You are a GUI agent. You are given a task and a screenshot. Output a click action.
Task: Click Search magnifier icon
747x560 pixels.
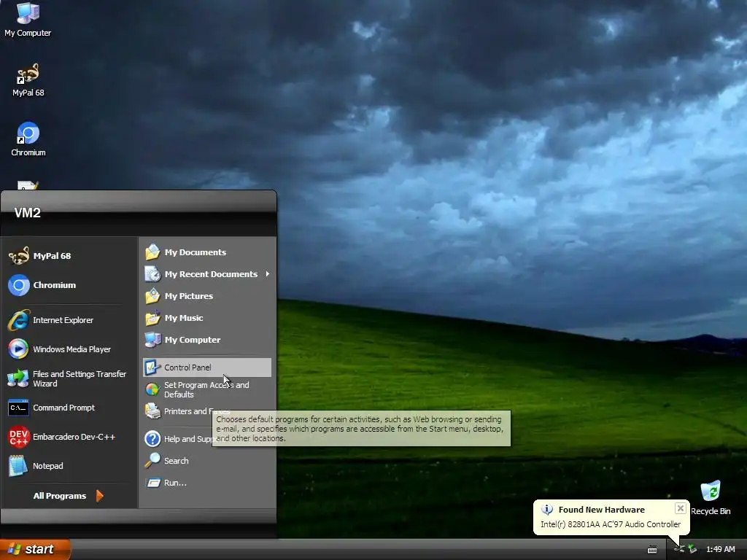[x=152, y=461]
